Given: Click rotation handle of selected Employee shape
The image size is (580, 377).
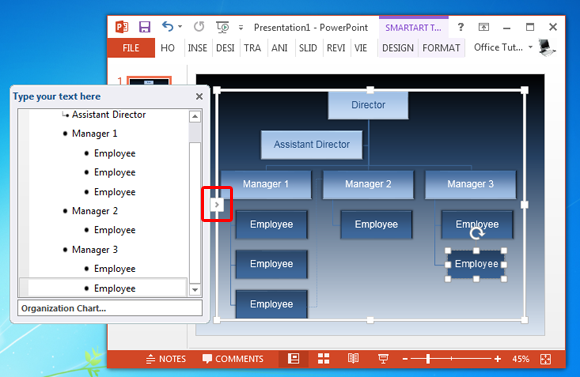Looking at the screenshot, I should coord(477,233).
